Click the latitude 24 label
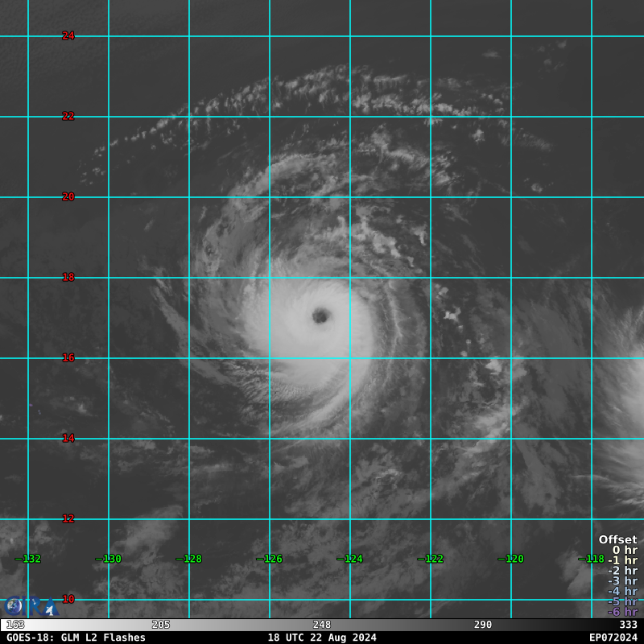Screen dimensions: 644x644 click(x=68, y=36)
